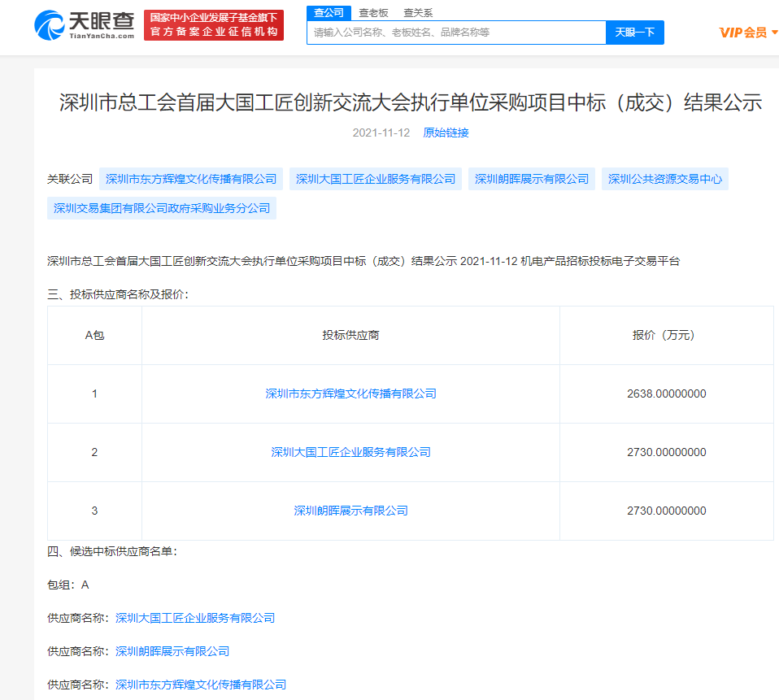Click the 天眼一下 search button
Screen dimensions: 779x700
point(635,33)
